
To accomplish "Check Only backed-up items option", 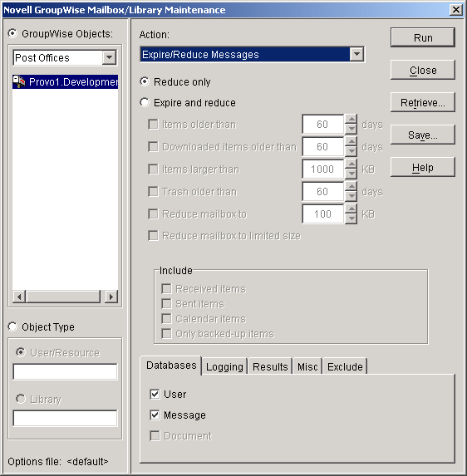I will (x=166, y=334).
